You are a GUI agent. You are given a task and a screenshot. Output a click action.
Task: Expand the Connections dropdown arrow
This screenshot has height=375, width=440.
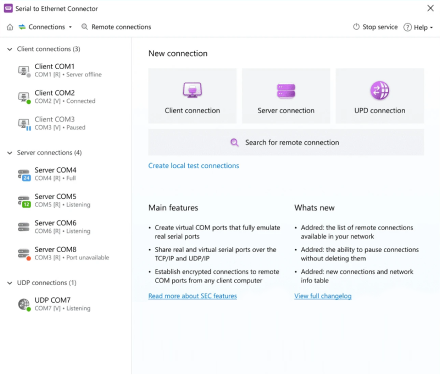coord(70,27)
